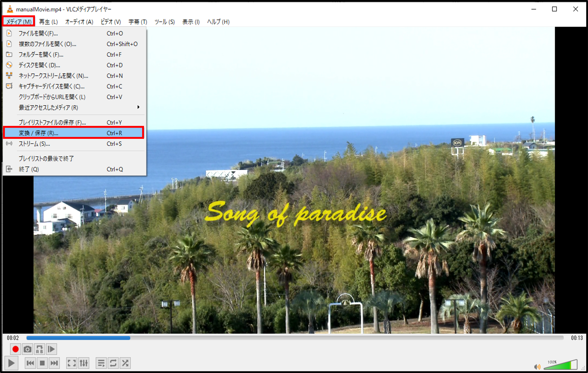Screen dimensions: 588x373
Task: Open the ツール (S) menu
Action: 165,22
